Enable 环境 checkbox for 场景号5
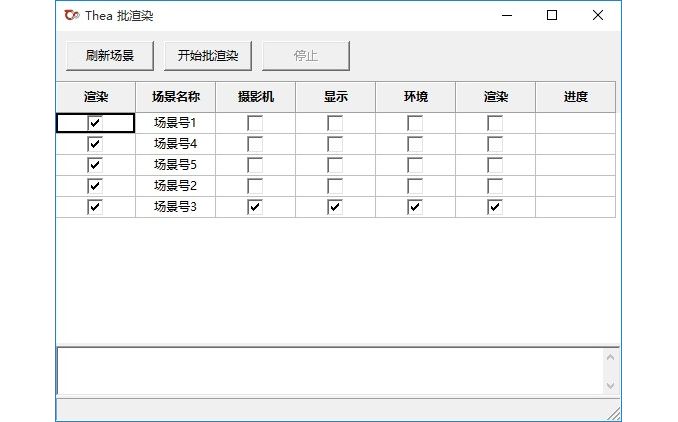678x422 pixels. point(415,165)
